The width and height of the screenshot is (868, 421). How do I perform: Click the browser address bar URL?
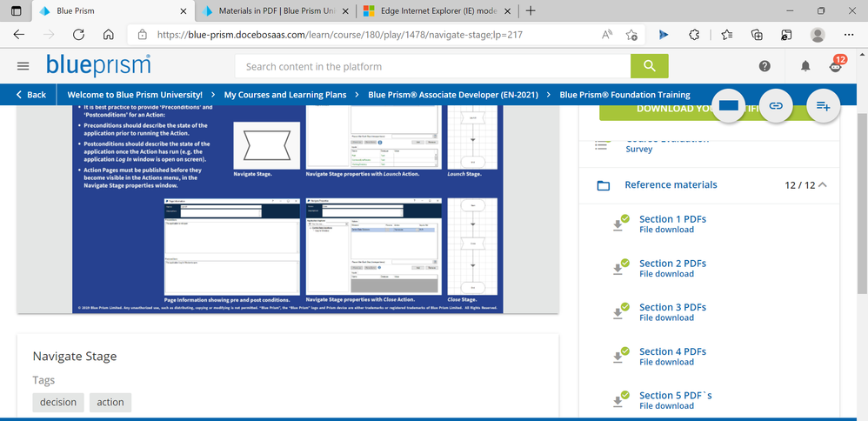(x=339, y=35)
